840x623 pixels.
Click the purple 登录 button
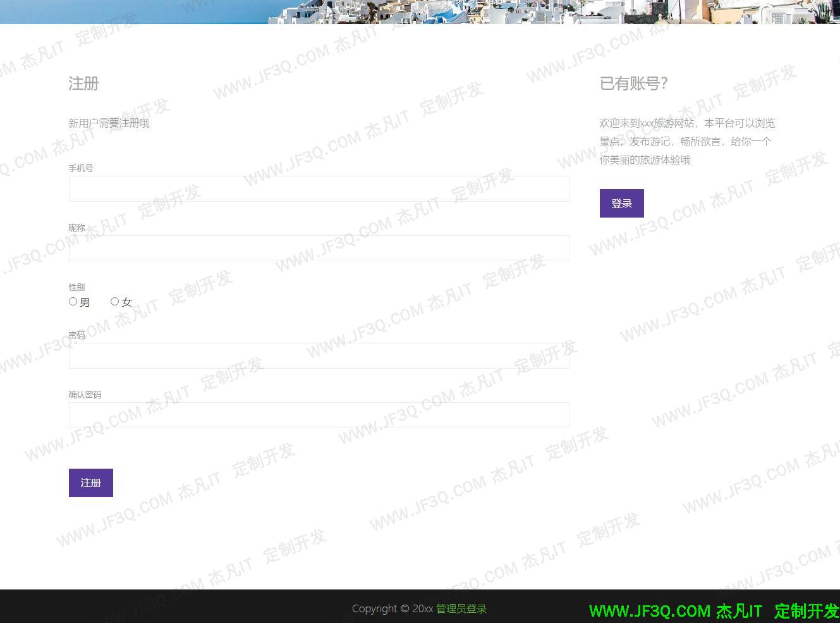click(x=621, y=203)
